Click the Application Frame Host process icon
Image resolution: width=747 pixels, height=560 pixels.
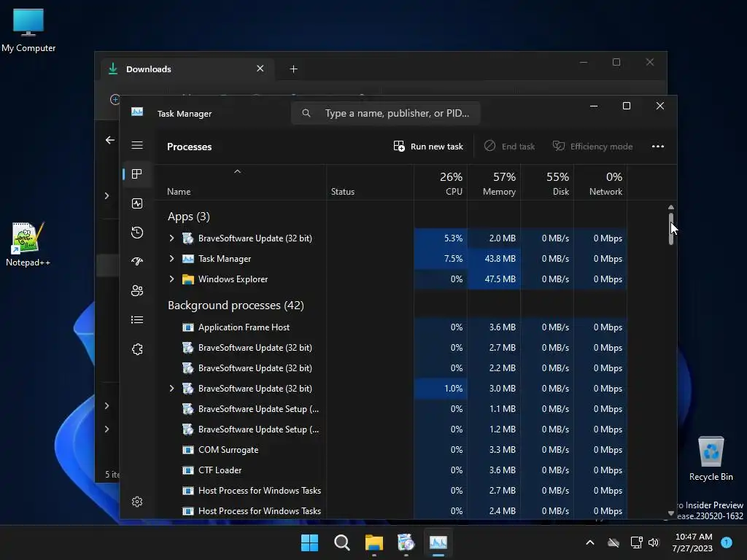click(x=188, y=327)
